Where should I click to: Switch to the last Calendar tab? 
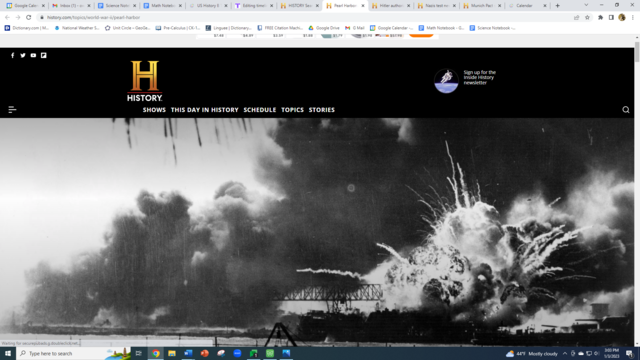click(528, 6)
